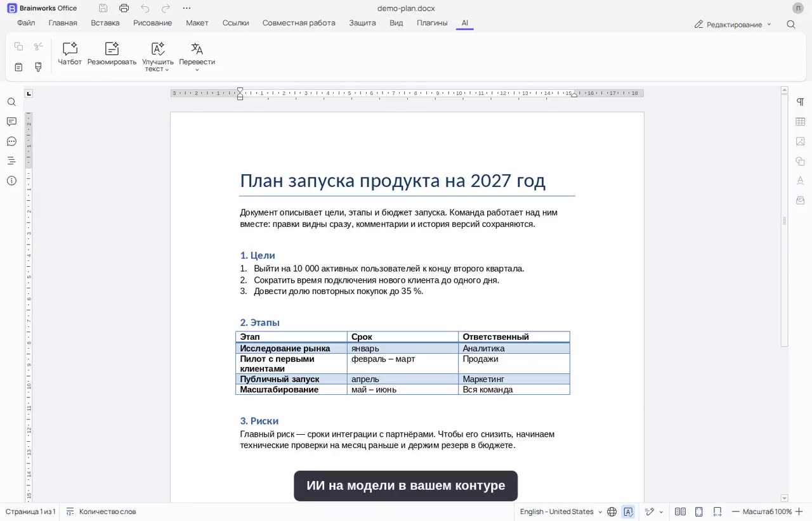Screen dimensions: 812x521
Task: Open Table settings in right sidebar
Action: [x=801, y=122]
